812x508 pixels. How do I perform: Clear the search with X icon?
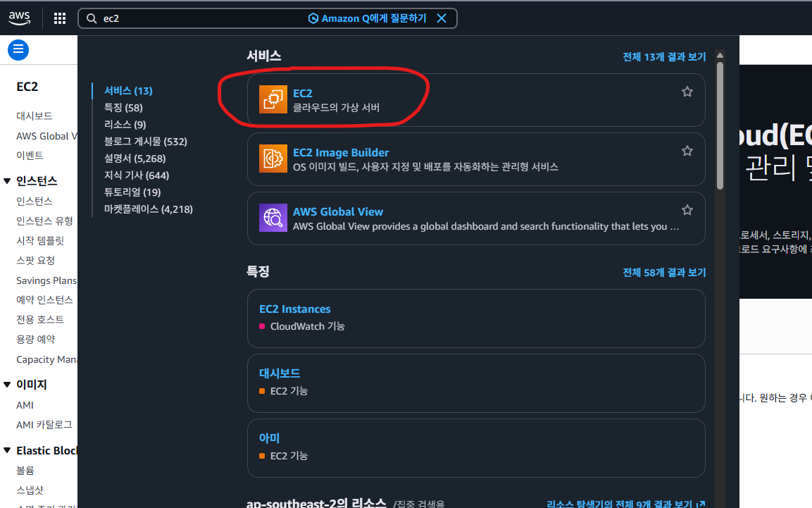pos(442,18)
